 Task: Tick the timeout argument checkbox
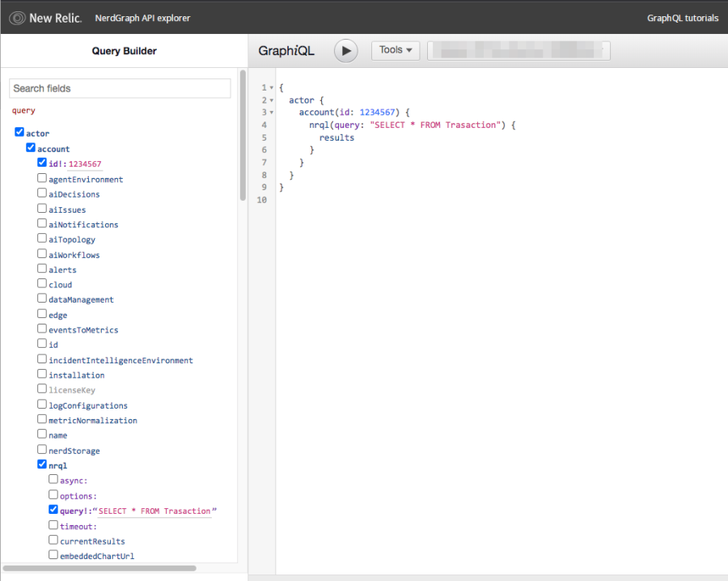pyautogui.click(x=53, y=526)
